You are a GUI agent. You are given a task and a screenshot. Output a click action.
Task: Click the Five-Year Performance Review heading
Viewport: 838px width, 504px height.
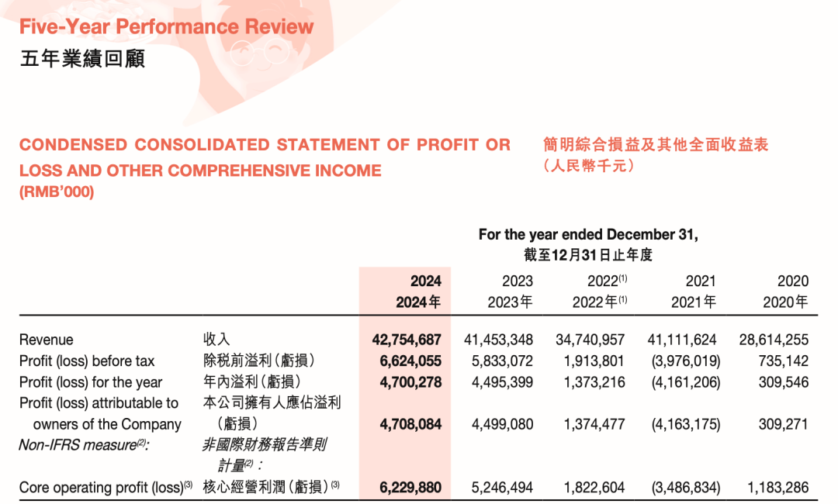tap(166, 26)
